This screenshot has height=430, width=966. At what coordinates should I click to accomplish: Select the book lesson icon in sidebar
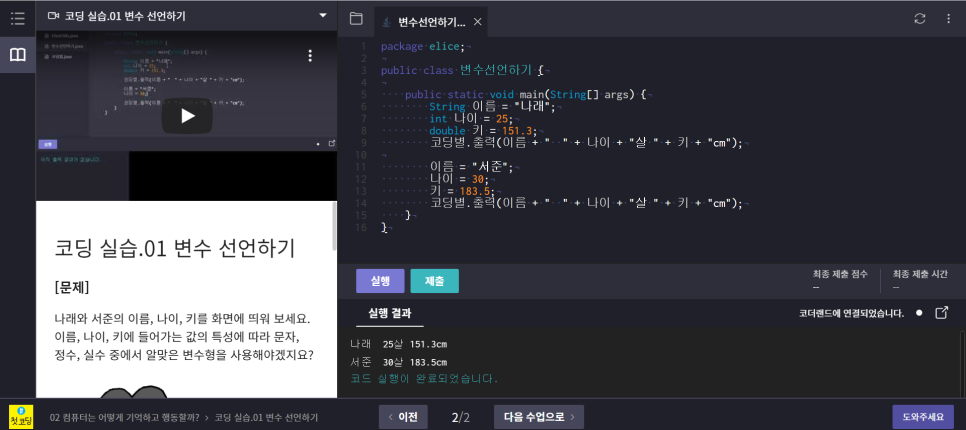point(18,55)
